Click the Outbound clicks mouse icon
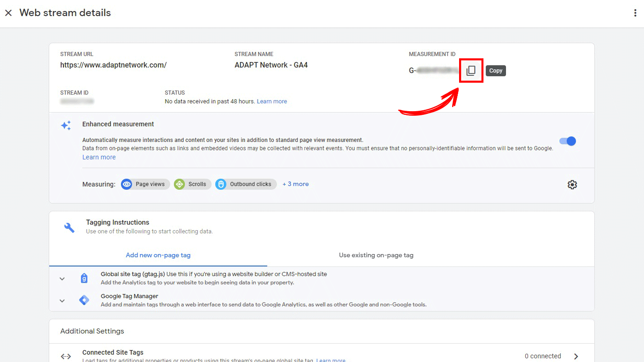 click(x=221, y=184)
